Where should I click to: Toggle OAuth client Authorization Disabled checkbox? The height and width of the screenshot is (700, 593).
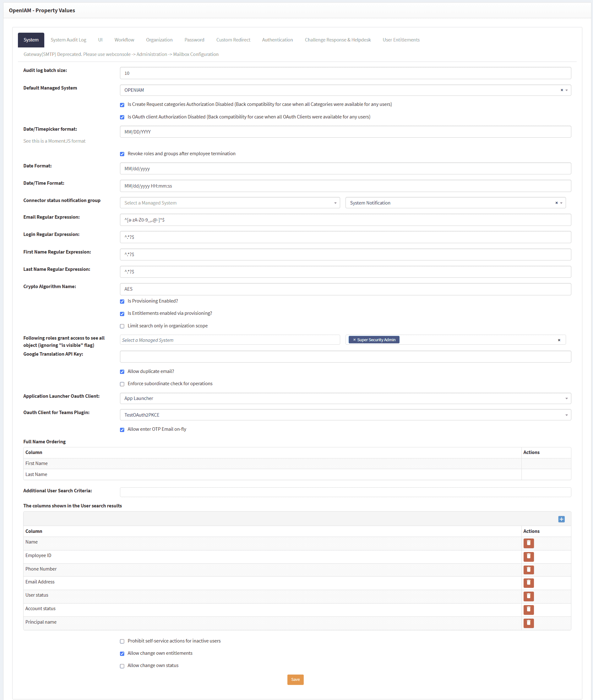click(x=122, y=117)
